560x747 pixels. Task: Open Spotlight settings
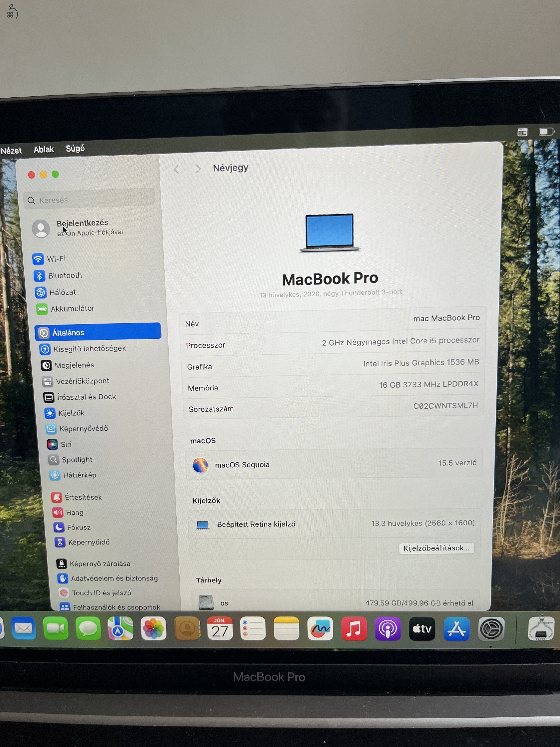77,460
